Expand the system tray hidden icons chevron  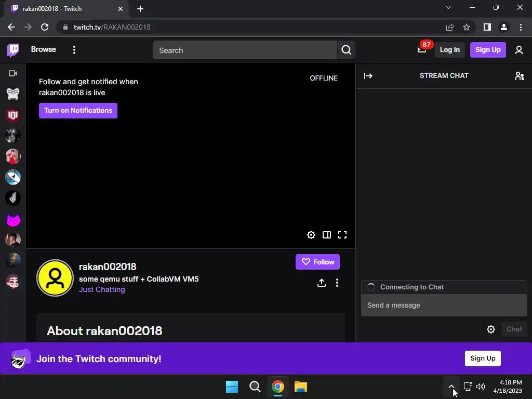[x=451, y=387]
